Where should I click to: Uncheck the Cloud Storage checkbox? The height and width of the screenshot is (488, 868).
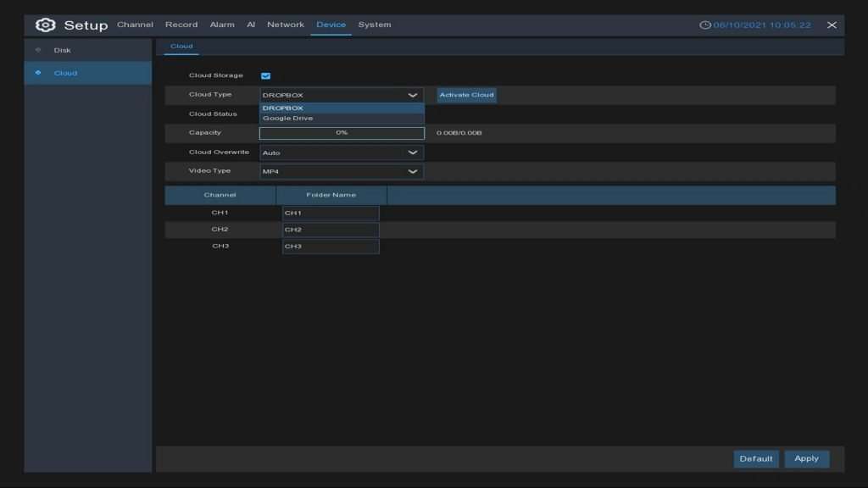[265, 76]
